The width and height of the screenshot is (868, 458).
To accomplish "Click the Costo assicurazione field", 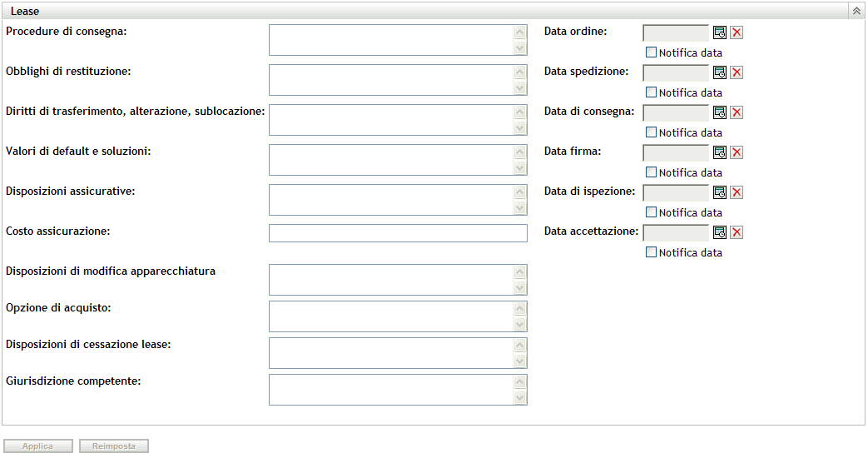I will pos(398,233).
